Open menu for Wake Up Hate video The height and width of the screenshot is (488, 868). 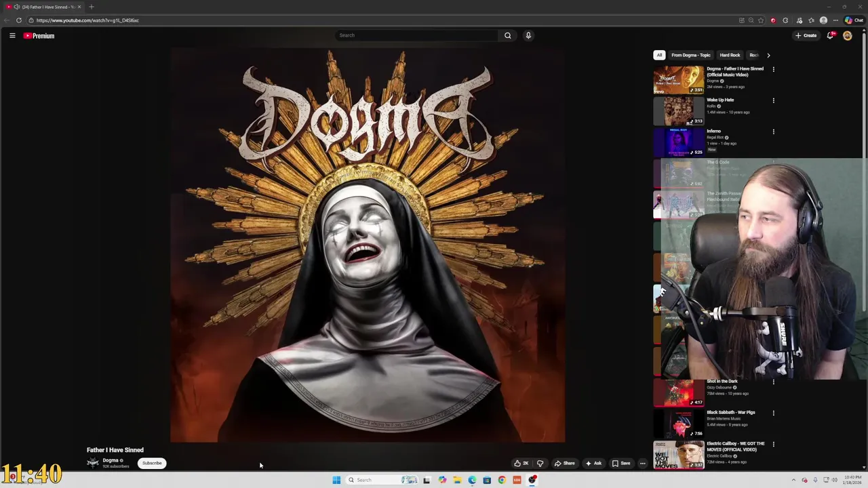tap(773, 100)
